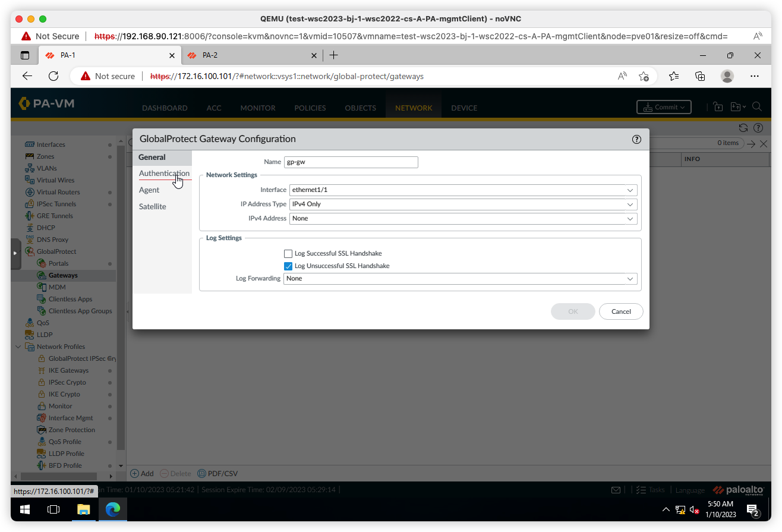Select the General tab in dialog

[x=162, y=158]
